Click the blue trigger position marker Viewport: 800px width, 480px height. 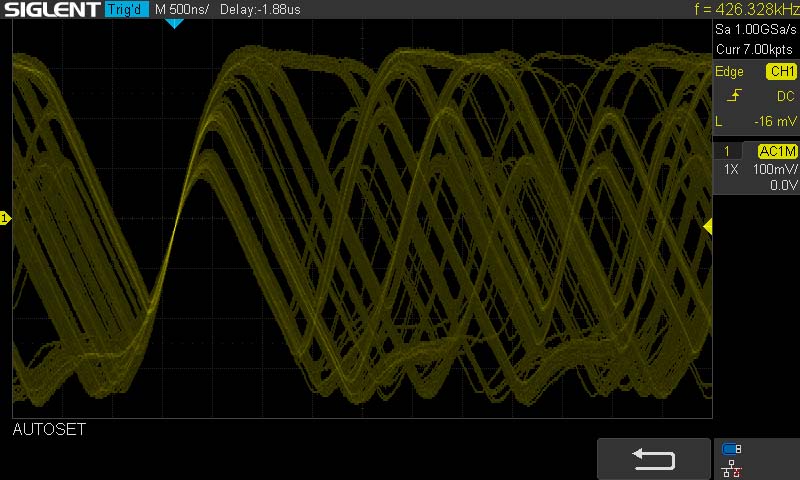click(174, 23)
